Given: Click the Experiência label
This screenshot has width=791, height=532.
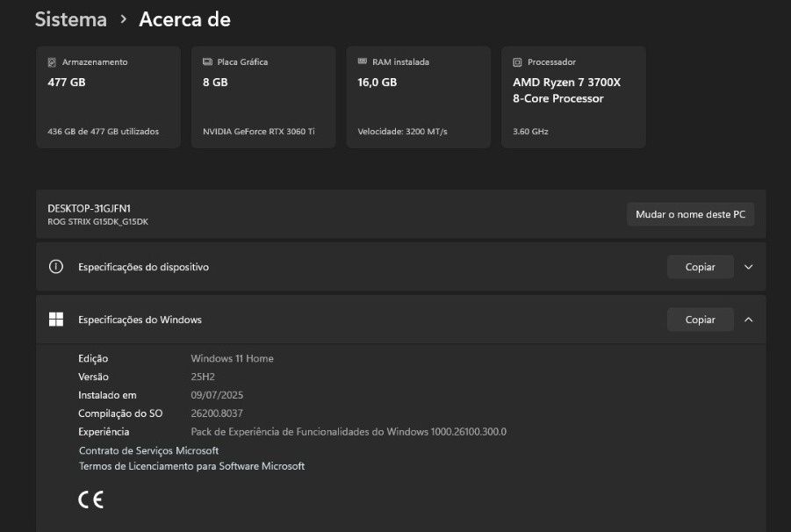Looking at the screenshot, I should pyautogui.click(x=104, y=432).
